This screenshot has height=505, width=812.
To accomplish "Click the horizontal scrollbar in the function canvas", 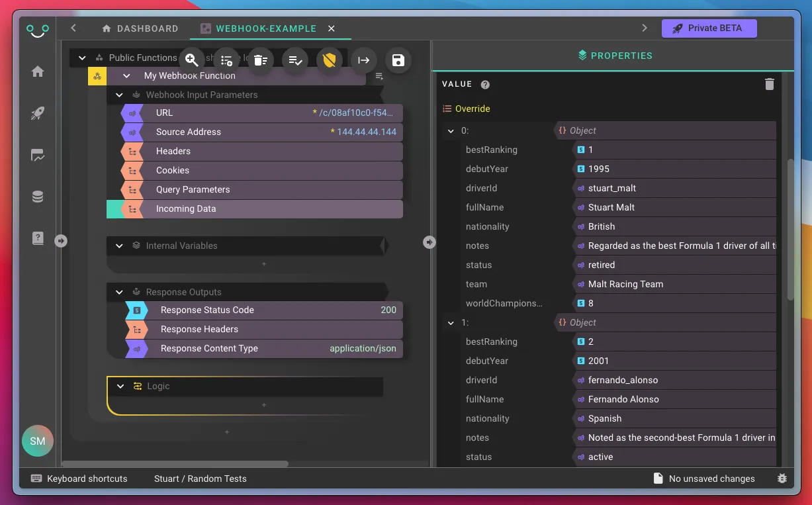I will click(x=175, y=464).
